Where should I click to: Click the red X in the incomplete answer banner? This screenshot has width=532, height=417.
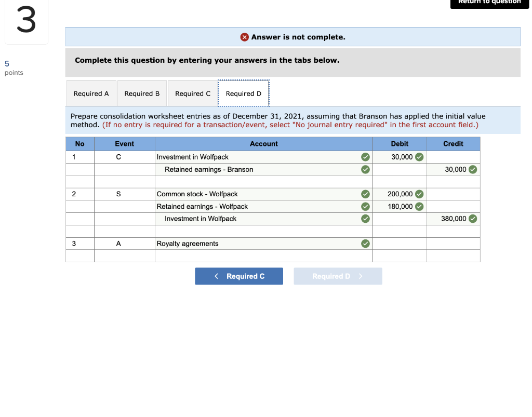point(244,37)
